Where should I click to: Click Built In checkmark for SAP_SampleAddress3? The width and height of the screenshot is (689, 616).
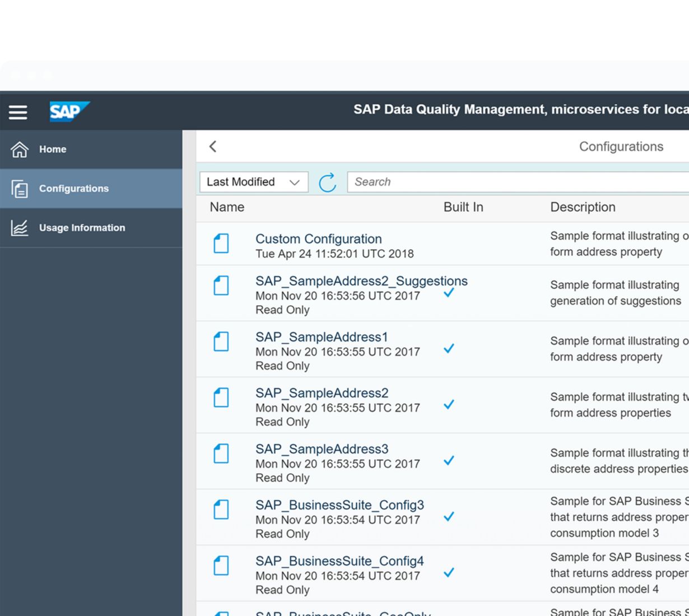pos(449,460)
